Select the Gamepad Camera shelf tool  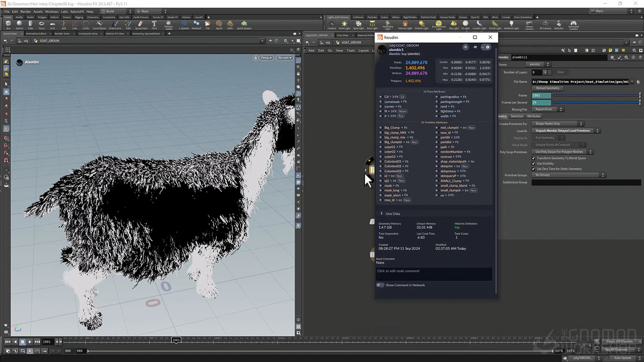point(573,25)
